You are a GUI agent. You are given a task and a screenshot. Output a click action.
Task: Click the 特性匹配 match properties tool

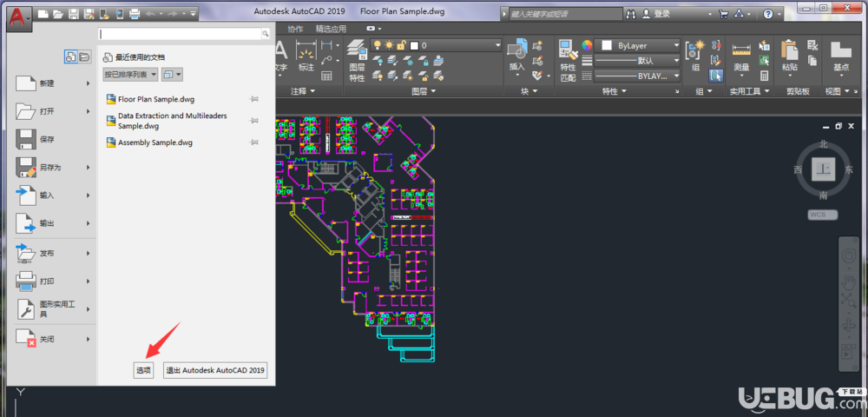pyautogui.click(x=568, y=61)
